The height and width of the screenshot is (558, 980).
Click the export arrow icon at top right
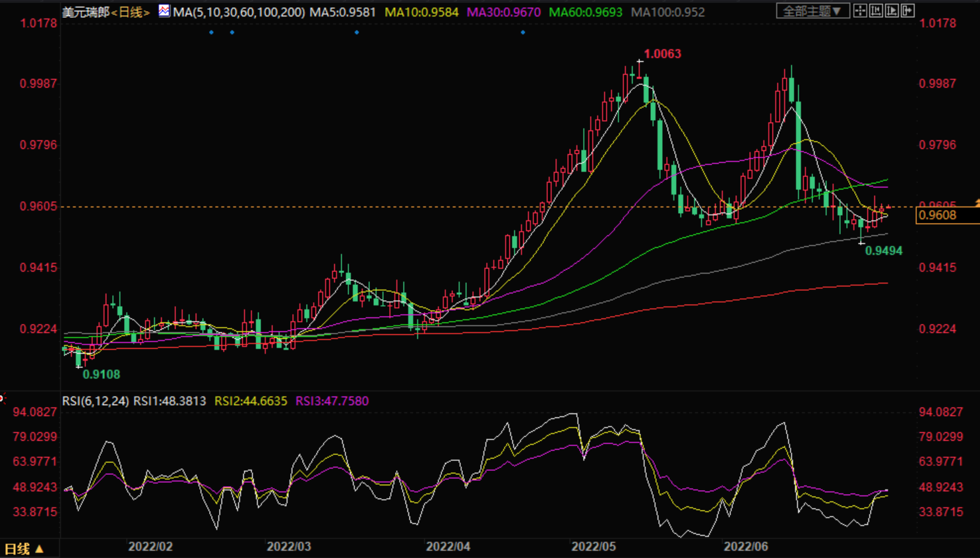click(x=907, y=11)
